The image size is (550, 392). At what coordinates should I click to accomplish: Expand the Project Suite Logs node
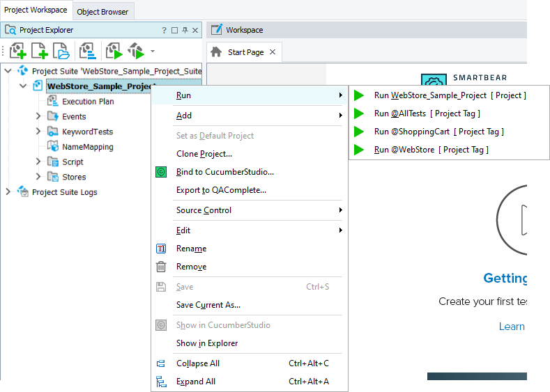8,192
